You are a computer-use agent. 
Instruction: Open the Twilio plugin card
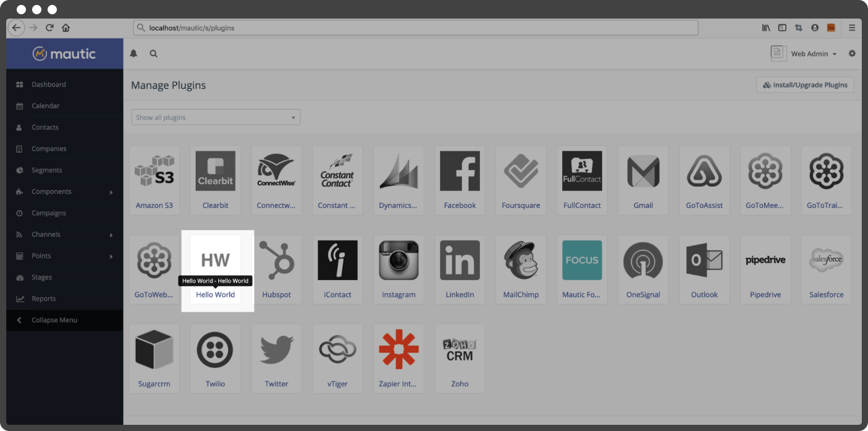pyautogui.click(x=216, y=358)
